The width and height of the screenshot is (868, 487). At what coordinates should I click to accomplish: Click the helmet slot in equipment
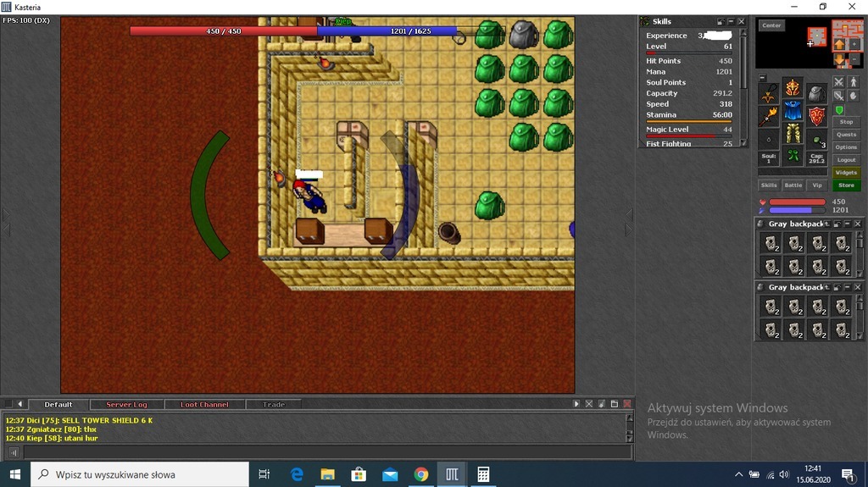793,87
